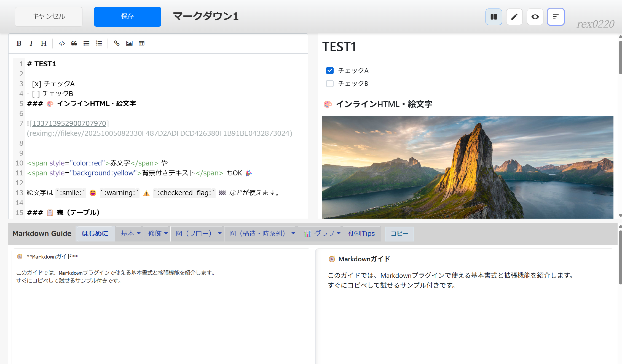
Task: Switch to preview-only eye mode
Action: click(535, 17)
